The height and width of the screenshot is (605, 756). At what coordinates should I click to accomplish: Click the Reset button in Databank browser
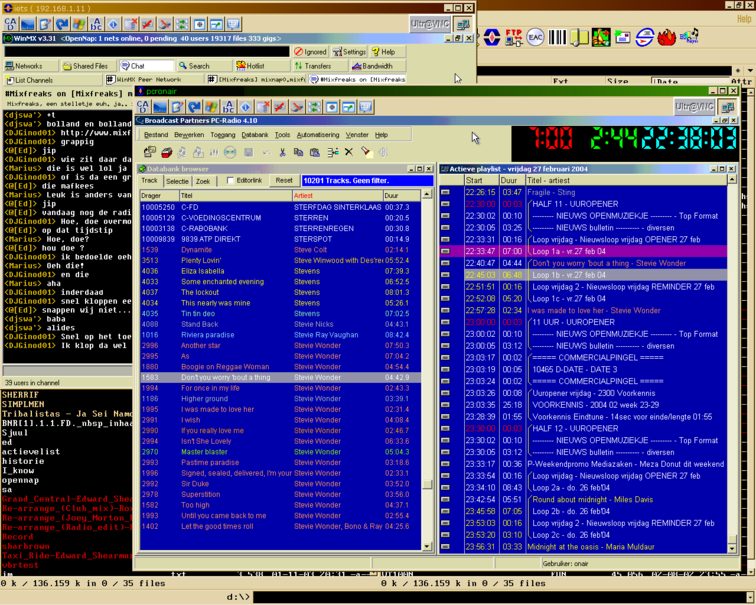[x=284, y=180]
